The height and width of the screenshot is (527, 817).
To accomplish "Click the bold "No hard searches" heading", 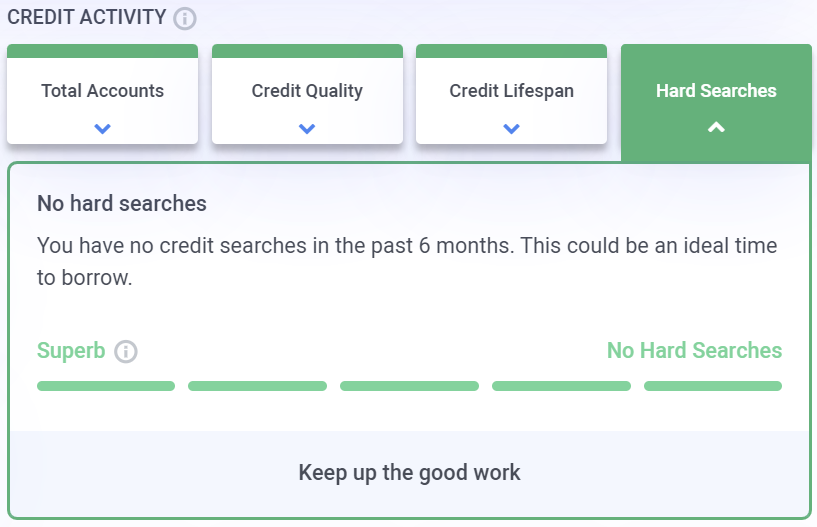I will pyautogui.click(x=122, y=204).
